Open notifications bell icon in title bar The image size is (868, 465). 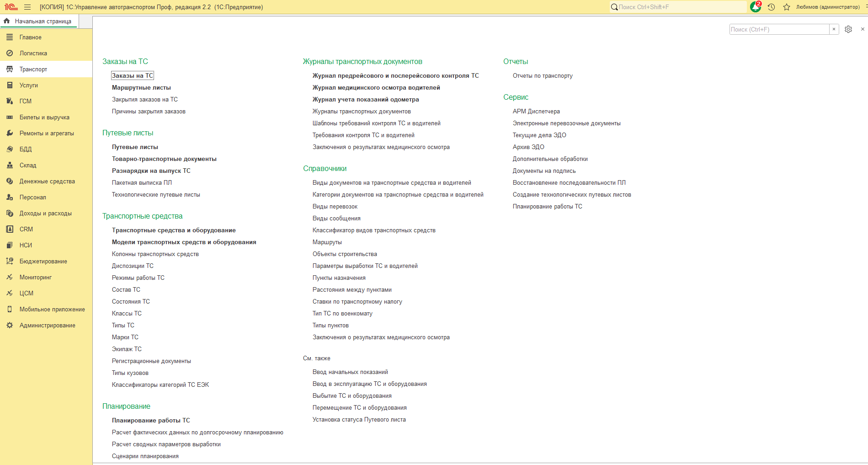[x=755, y=7]
